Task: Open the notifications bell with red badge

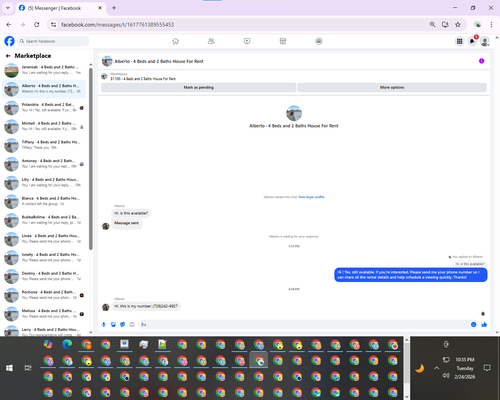Action: click(x=472, y=41)
